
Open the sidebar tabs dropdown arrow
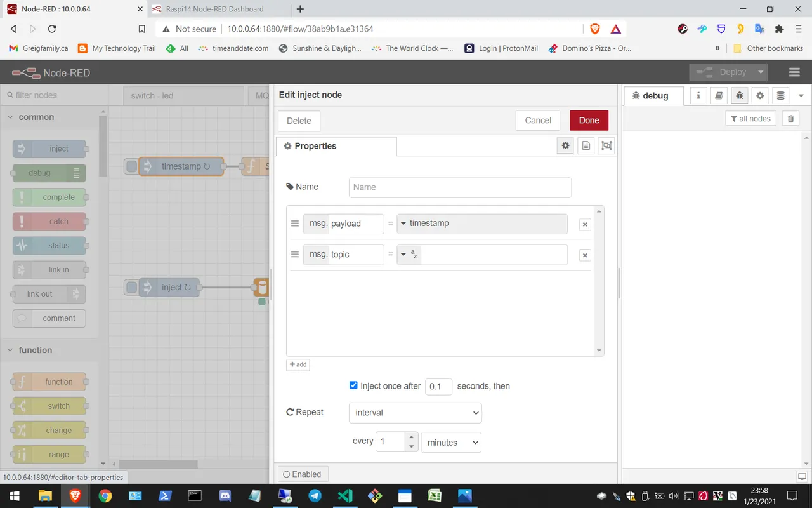click(x=801, y=95)
